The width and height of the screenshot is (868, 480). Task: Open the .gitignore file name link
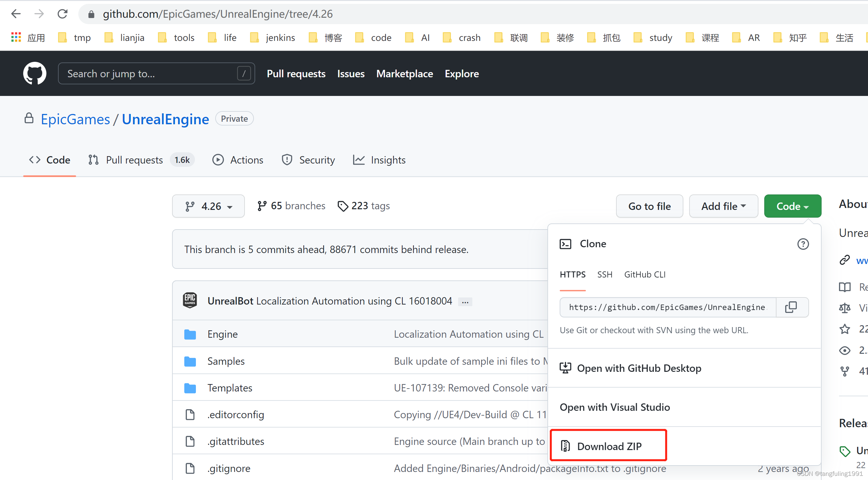pyautogui.click(x=229, y=468)
